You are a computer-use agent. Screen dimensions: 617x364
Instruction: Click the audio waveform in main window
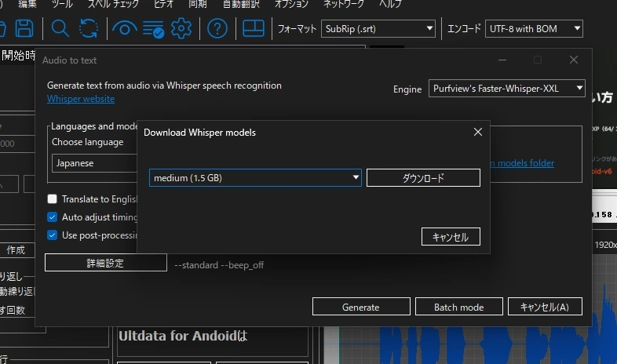coord(478,345)
